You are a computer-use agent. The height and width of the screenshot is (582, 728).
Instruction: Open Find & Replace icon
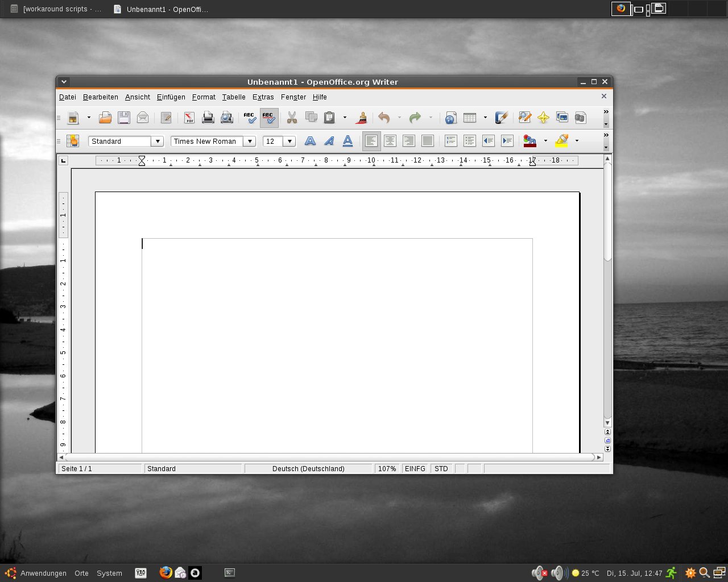coord(524,118)
